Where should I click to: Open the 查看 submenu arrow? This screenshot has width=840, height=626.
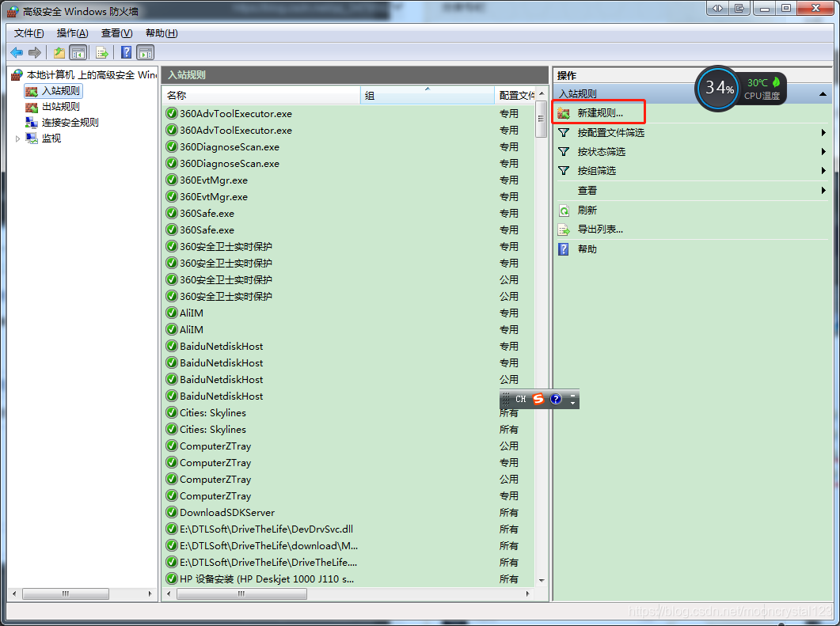click(823, 190)
